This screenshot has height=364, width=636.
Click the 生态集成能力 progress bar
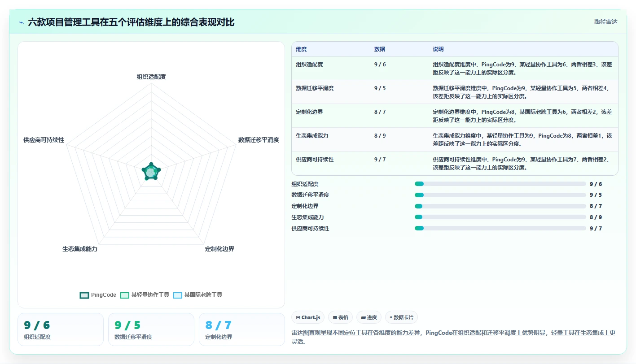[x=500, y=217]
